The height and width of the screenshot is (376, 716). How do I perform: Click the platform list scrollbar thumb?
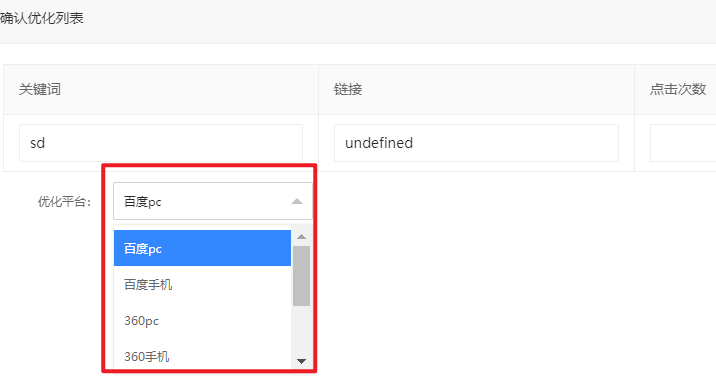(301, 276)
